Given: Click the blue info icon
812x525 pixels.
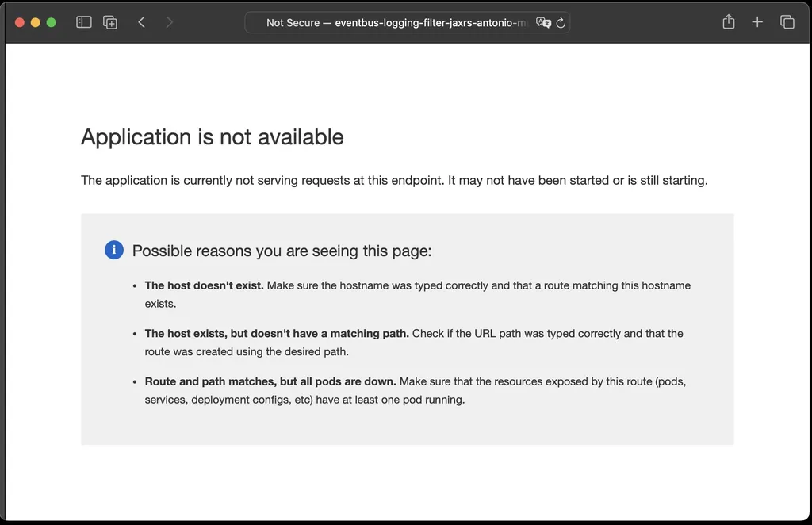Looking at the screenshot, I should tap(114, 250).
